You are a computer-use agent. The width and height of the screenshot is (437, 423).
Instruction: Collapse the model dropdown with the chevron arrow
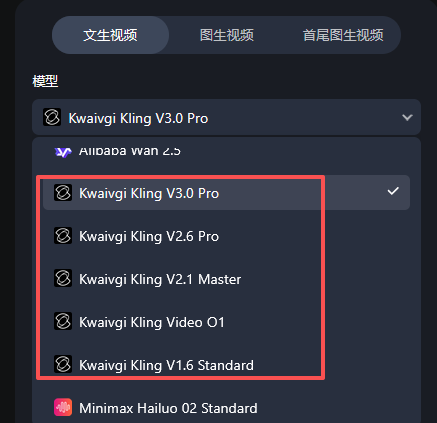(x=407, y=117)
